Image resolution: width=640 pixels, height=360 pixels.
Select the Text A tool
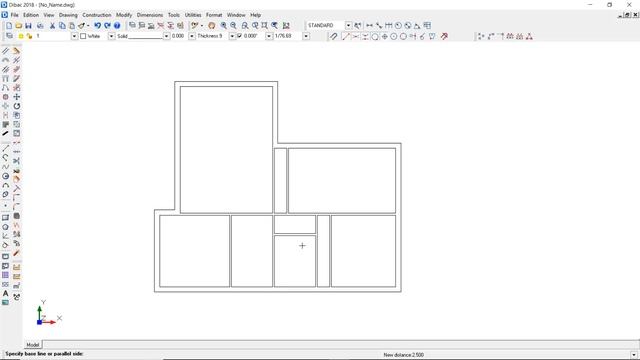pyautogui.click(x=5, y=293)
